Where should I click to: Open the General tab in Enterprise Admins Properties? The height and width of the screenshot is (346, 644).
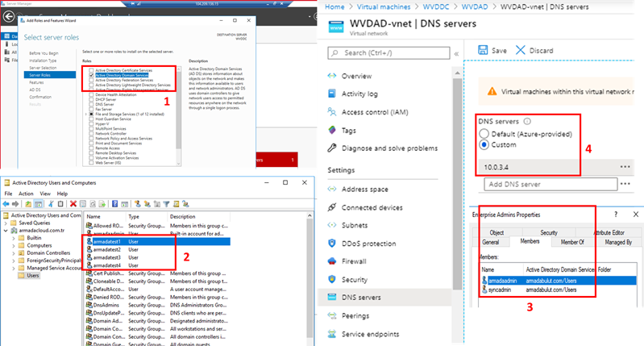pyautogui.click(x=491, y=243)
